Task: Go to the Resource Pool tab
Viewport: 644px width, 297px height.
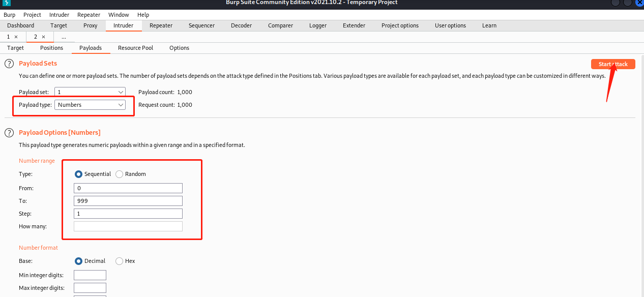Action: [135, 47]
